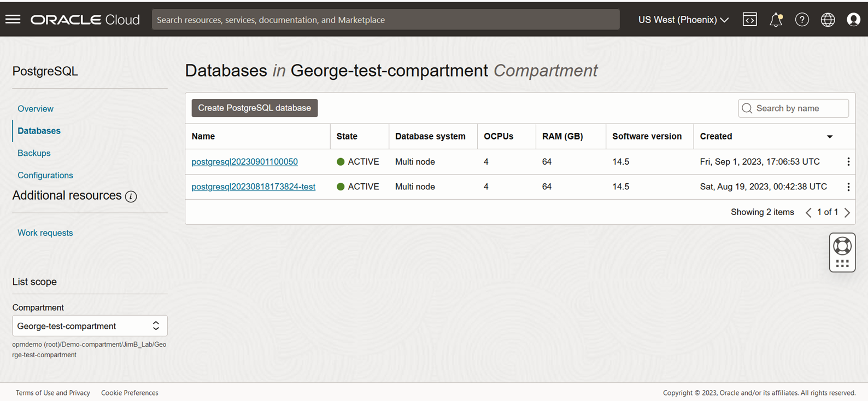Click ACTIVE state of postgresql20230901100050
868x401 pixels.
click(x=357, y=161)
